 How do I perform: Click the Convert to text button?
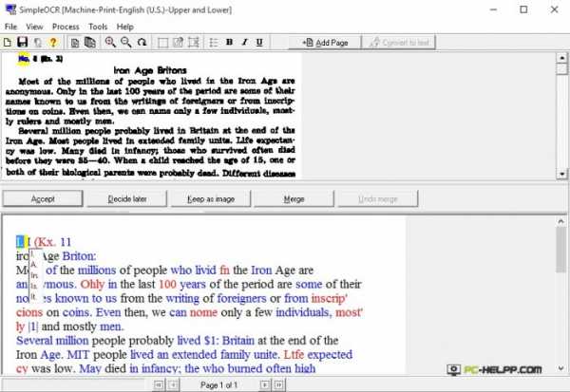click(399, 43)
